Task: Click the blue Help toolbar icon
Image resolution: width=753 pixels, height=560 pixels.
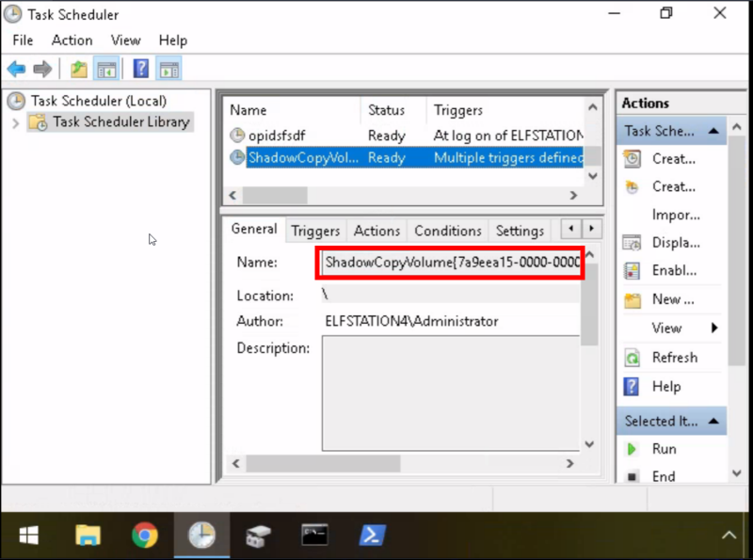Action: coord(140,69)
